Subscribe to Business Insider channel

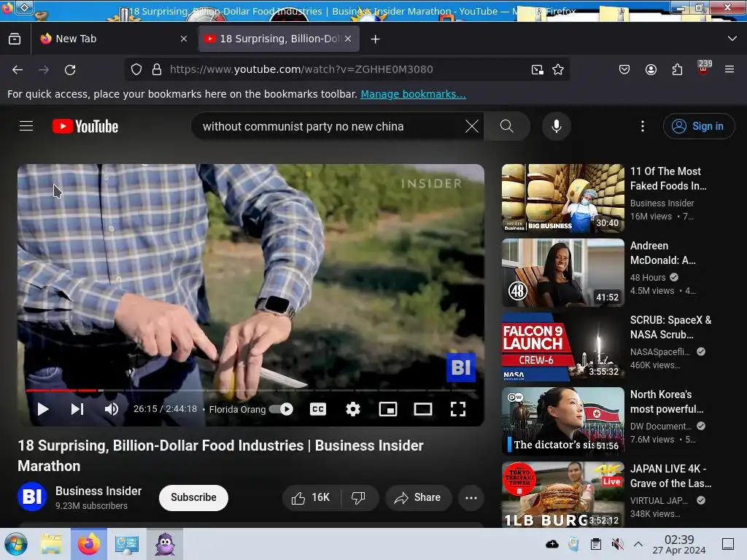(193, 497)
